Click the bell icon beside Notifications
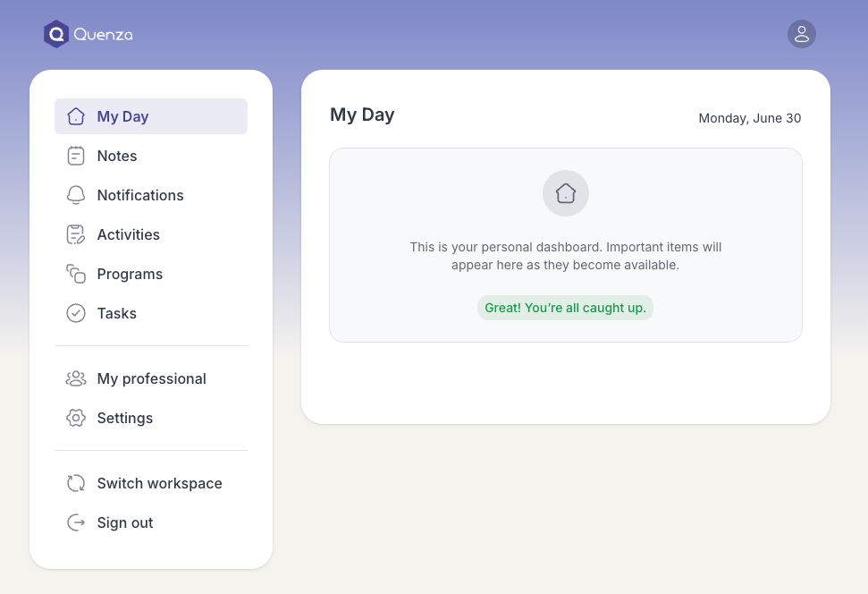 pos(76,195)
